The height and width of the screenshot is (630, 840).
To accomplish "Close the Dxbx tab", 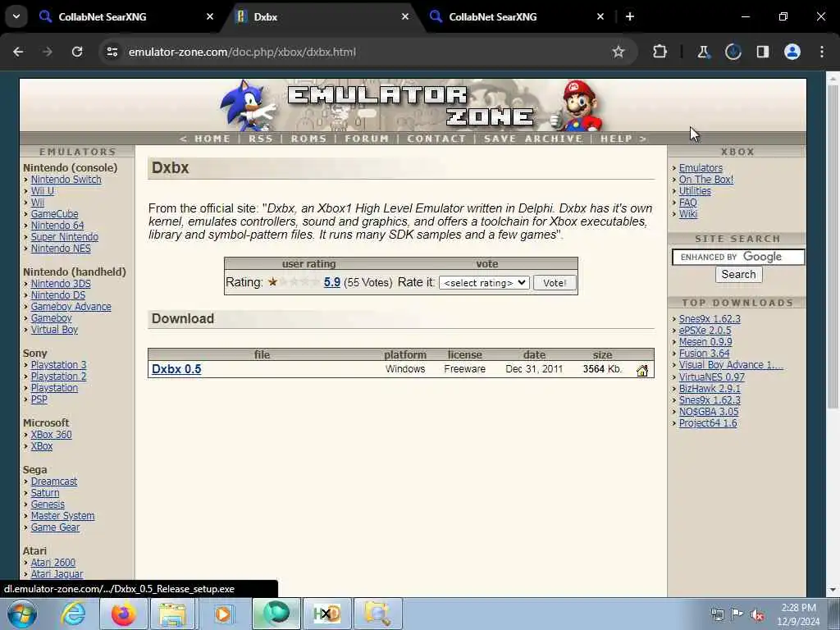I will 405,16.
